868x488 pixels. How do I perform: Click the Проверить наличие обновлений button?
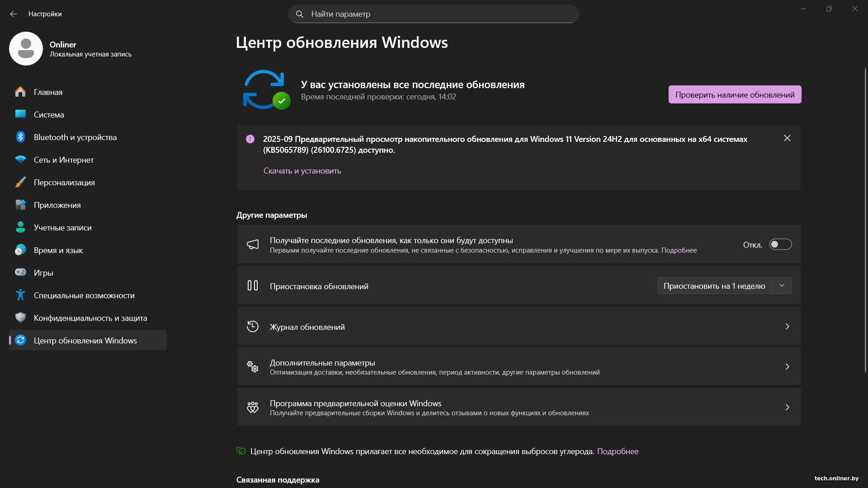pos(735,94)
